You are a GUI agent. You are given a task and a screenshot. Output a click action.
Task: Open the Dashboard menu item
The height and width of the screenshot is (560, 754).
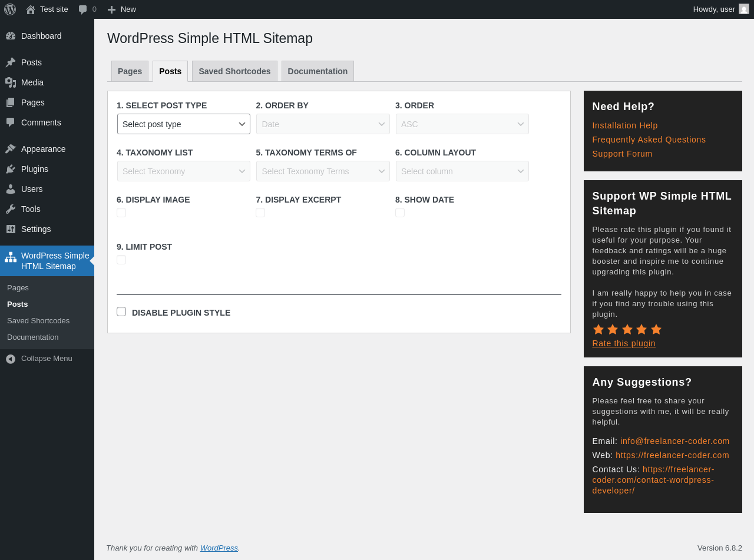47,36
